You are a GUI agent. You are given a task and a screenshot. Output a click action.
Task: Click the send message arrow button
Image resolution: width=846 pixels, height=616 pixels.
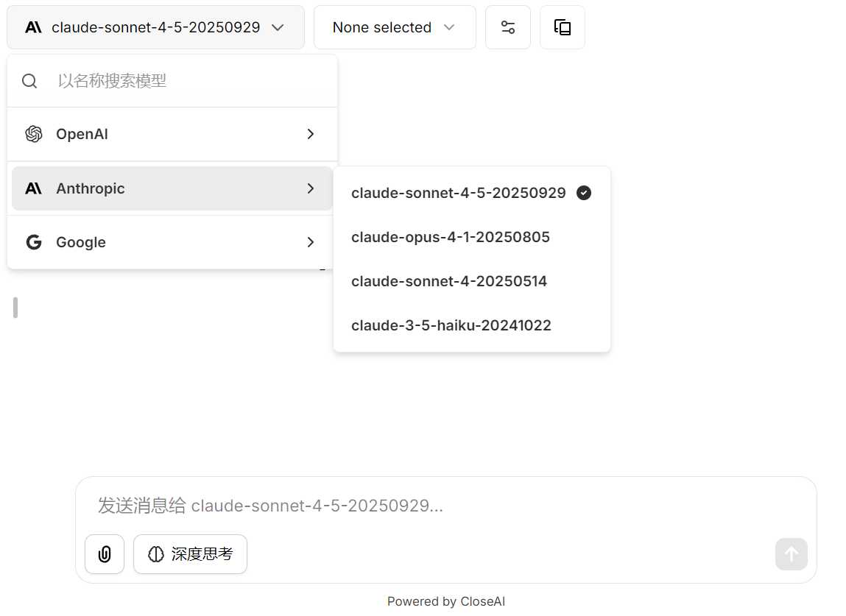click(791, 554)
